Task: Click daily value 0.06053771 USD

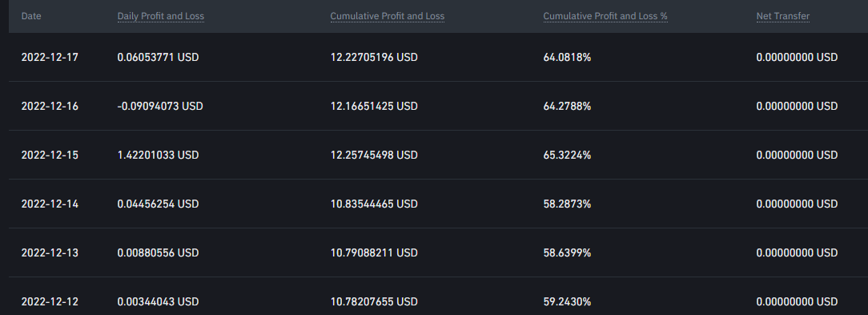Action: (x=158, y=57)
